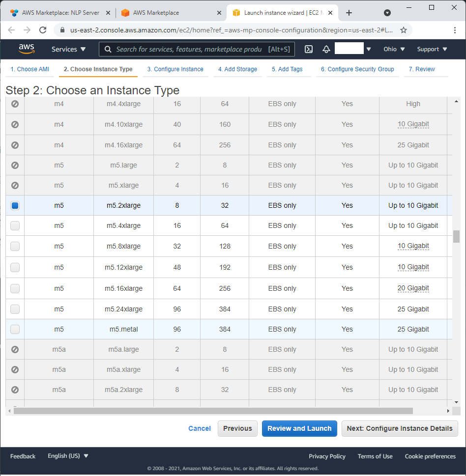Open the Chrome three-dot menu
This screenshot has width=466, height=476.
coord(455,30)
